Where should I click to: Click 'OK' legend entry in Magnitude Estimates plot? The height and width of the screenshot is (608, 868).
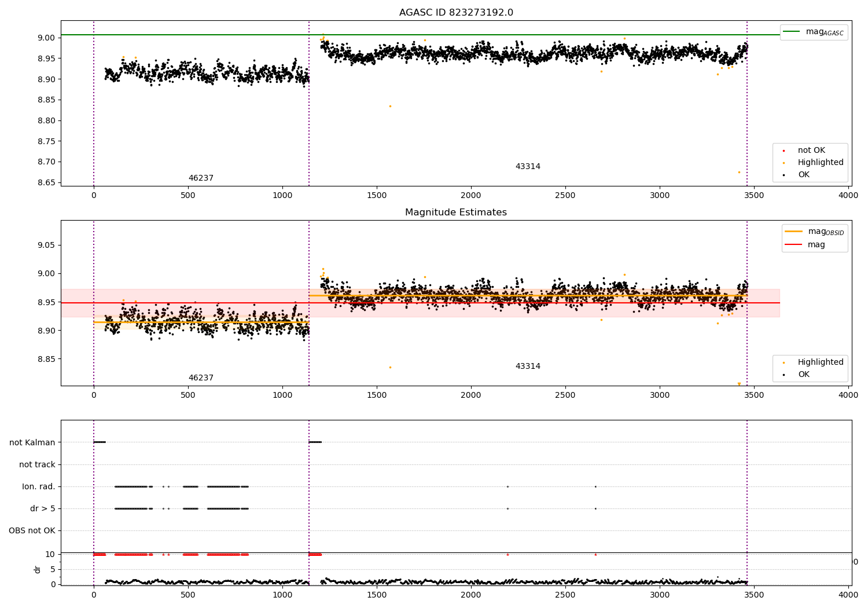click(x=796, y=375)
